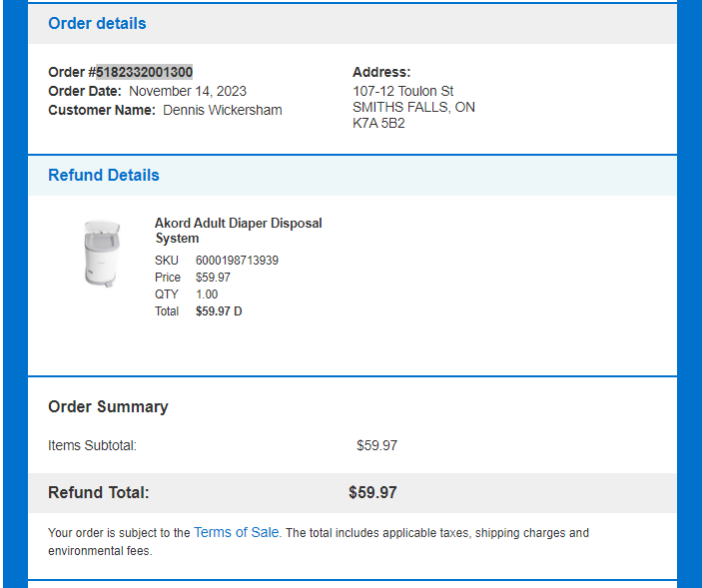Image resolution: width=702 pixels, height=588 pixels.
Task: Click the Order details heading
Action: (x=97, y=23)
